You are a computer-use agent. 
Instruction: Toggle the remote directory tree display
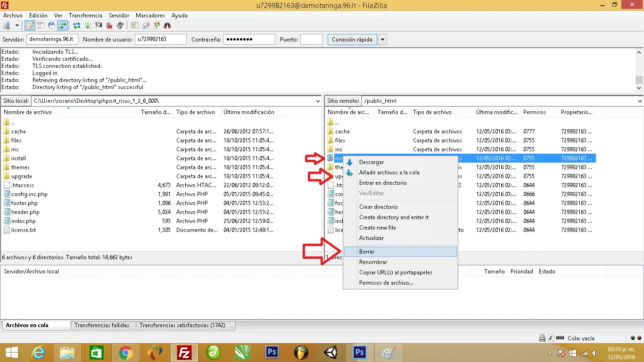pyautogui.click(x=51, y=25)
